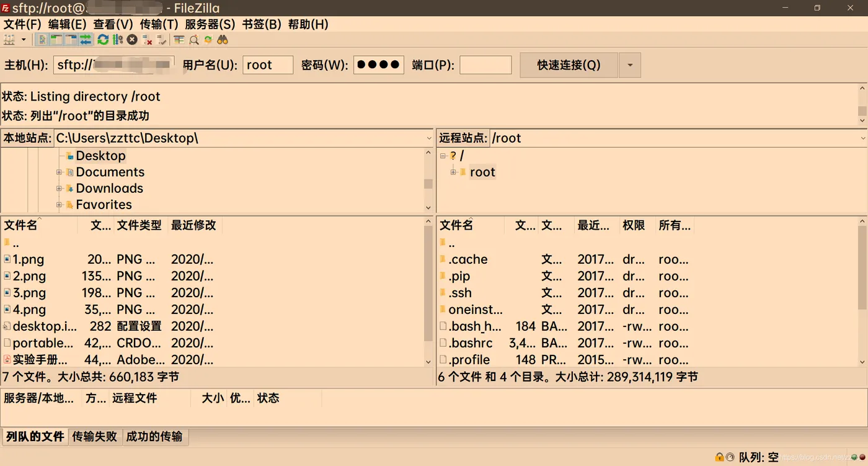Reconnect to the last server

pos(161,40)
